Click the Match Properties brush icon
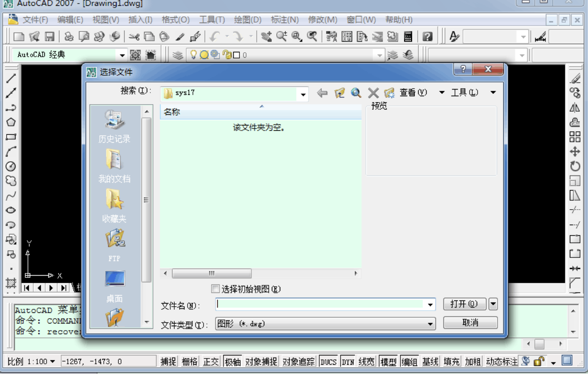Image resolution: width=588 pixels, height=374 pixels. point(180,36)
